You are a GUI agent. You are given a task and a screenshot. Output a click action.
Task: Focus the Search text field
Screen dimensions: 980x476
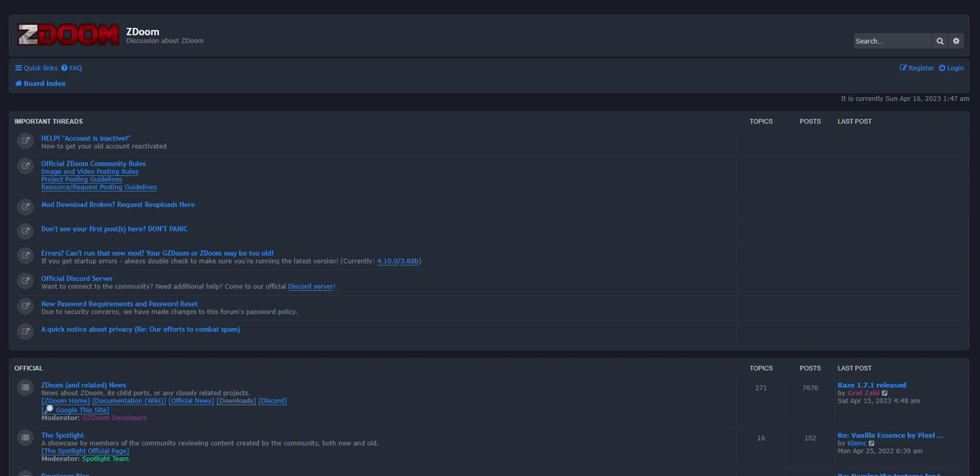click(x=892, y=40)
